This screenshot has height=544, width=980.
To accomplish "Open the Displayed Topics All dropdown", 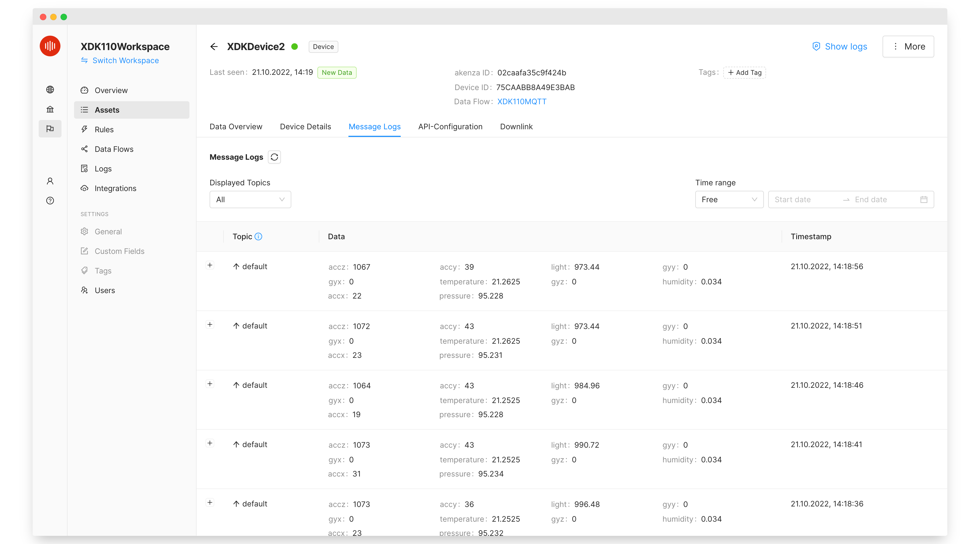I will [250, 199].
